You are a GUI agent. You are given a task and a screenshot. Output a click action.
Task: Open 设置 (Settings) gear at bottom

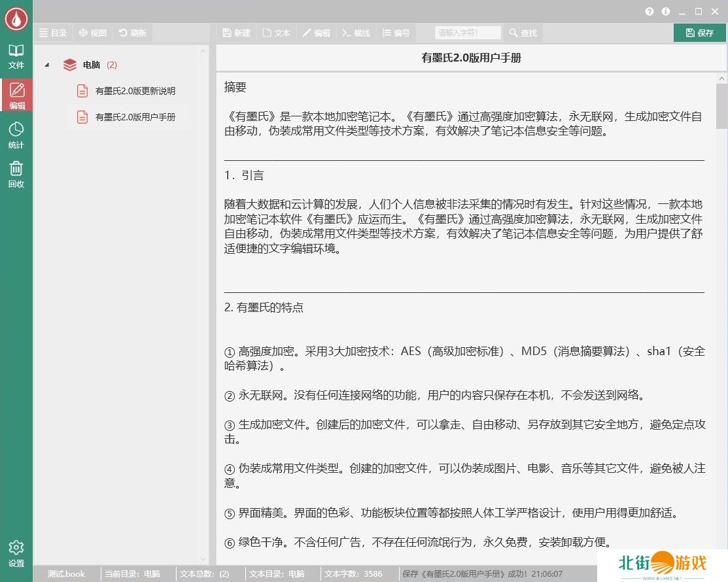click(x=16, y=553)
